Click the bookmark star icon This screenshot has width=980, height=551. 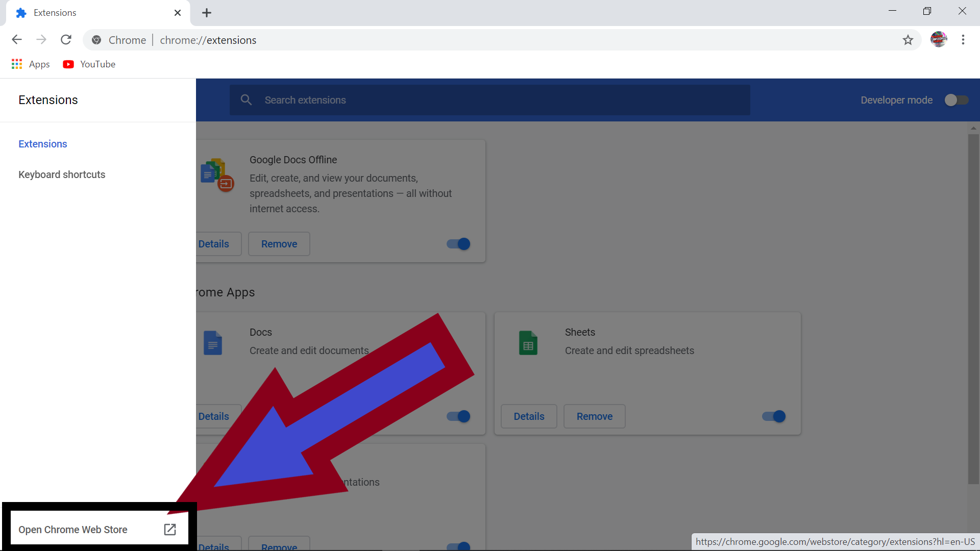(909, 40)
